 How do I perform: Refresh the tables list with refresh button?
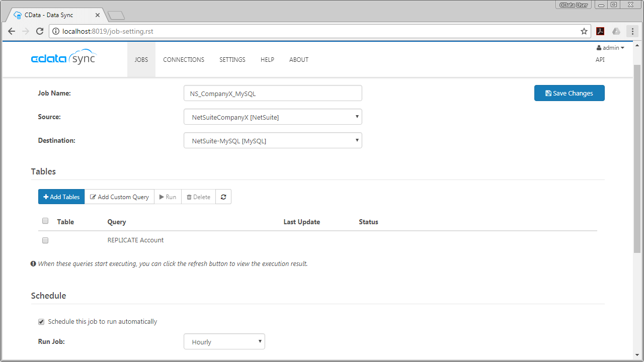click(x=223, y=197)
